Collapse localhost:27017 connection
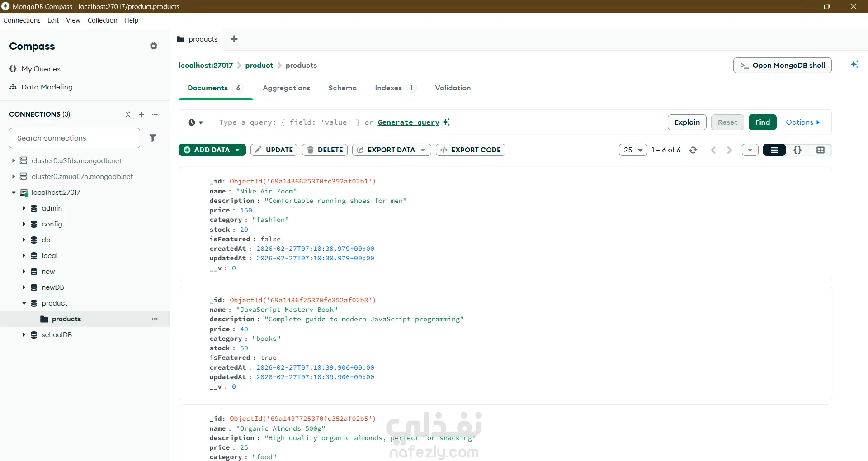Viewport: 868px width, 461px height. (x=14, y=193)
